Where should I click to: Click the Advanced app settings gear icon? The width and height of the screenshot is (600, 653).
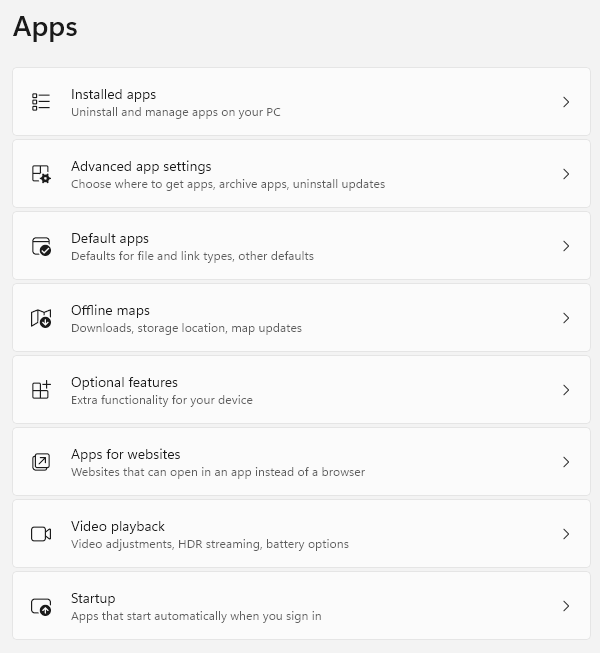(x=41, y=174)
